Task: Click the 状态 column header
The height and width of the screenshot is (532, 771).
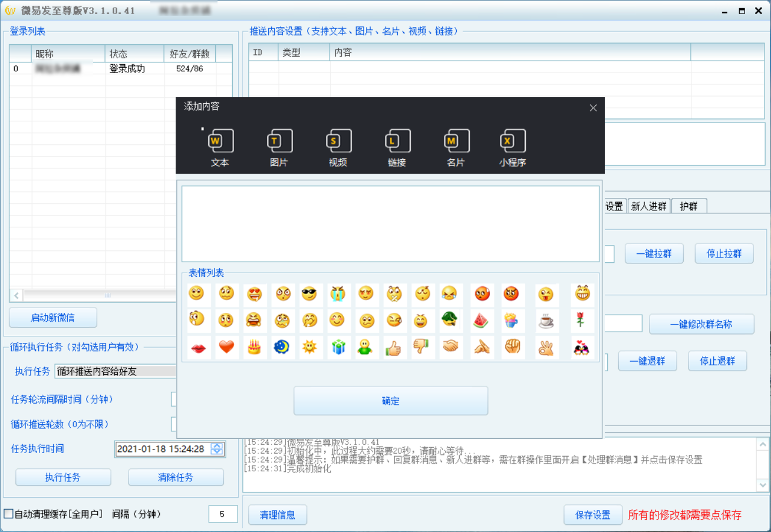Action: tap(135, 54)
